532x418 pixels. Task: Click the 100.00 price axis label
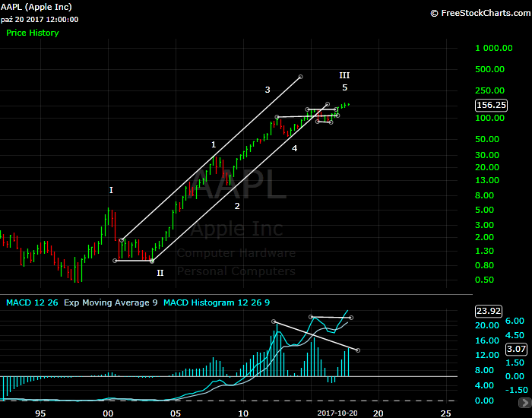489,118
